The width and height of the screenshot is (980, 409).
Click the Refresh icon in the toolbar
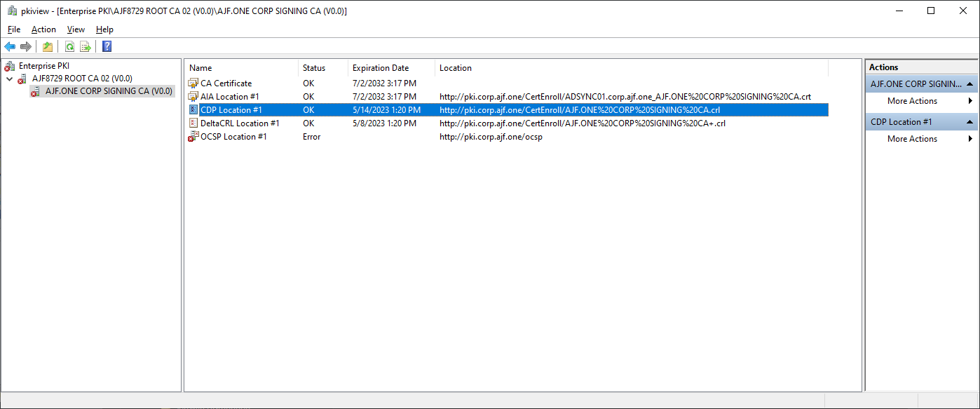[69, 46]
